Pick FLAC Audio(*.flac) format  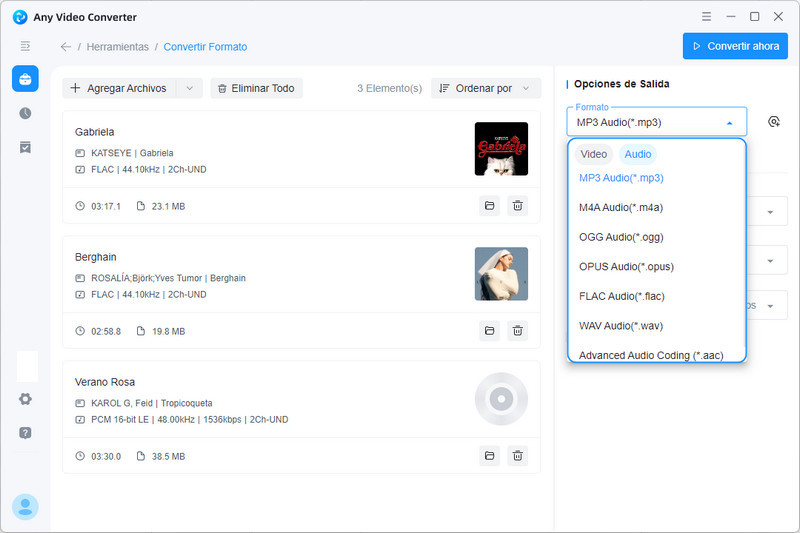tap(657, 296)
